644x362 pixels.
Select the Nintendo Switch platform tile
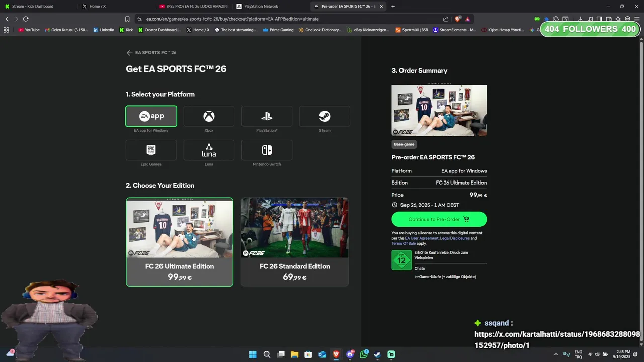tap(267, 150)
